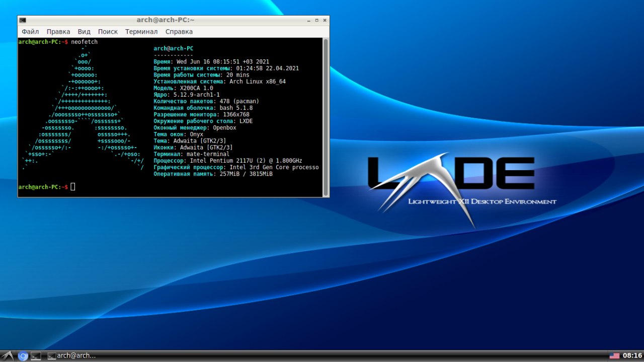Click the terminal icon in the title bar
Viewport: 644px width, 362px height.
[23, 20]
